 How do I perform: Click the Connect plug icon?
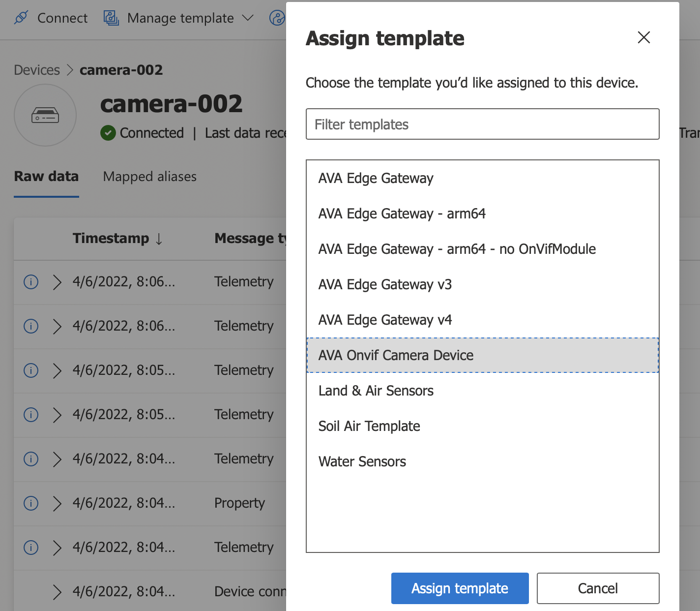(x=20, y=18)
